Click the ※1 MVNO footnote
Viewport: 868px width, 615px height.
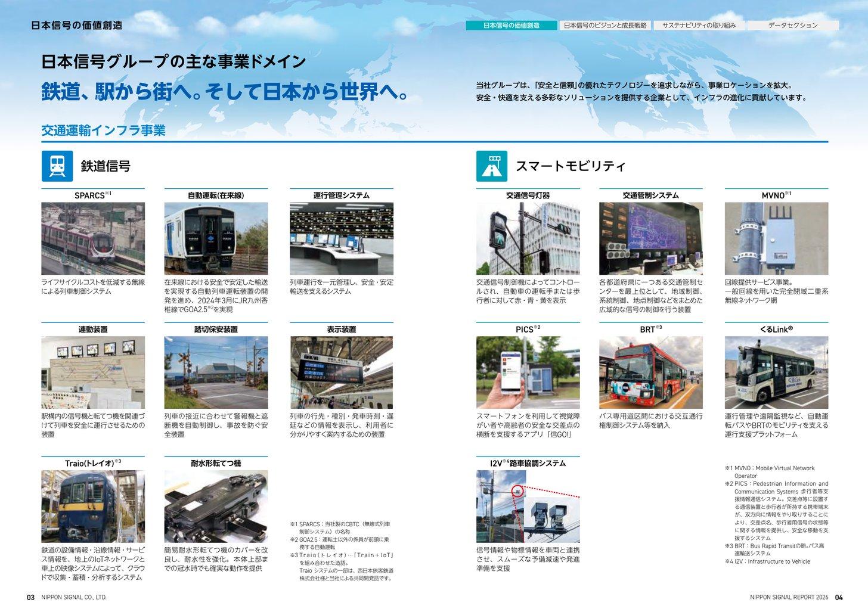[770, 472]
